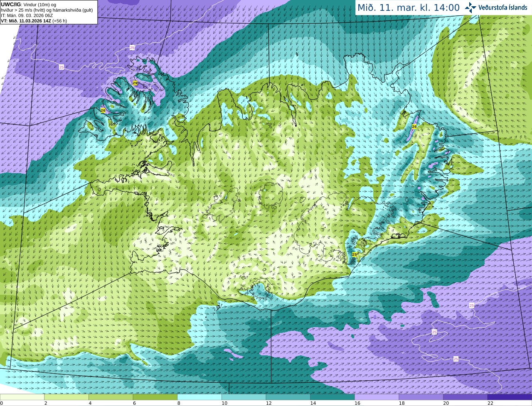
Task: Click the '2' value on the color scale
Action: point(46,403)
